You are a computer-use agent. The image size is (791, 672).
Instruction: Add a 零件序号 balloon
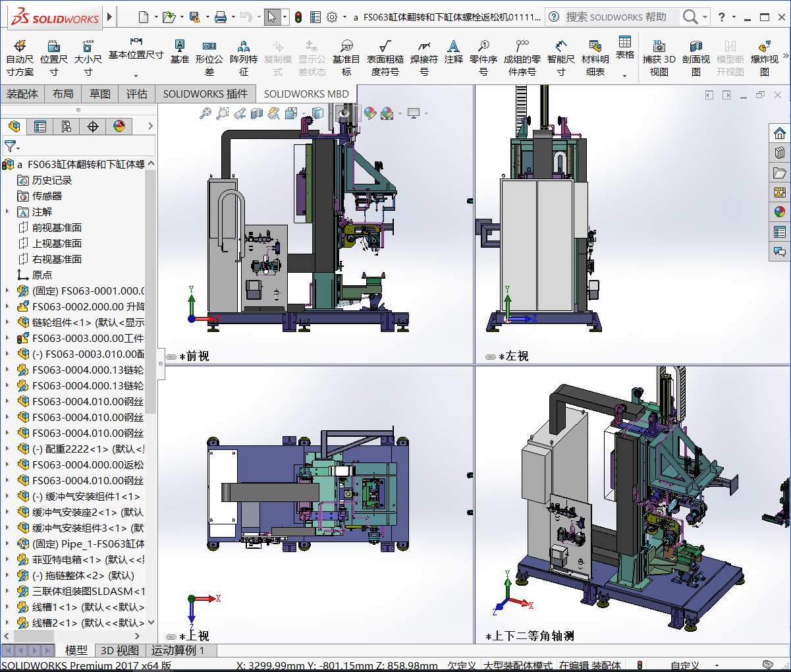483,58
